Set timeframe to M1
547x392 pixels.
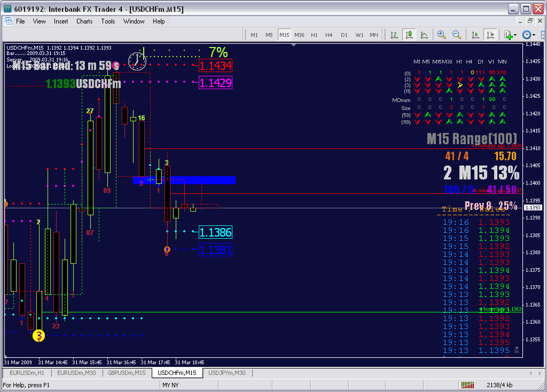click(x=254, y=35)
